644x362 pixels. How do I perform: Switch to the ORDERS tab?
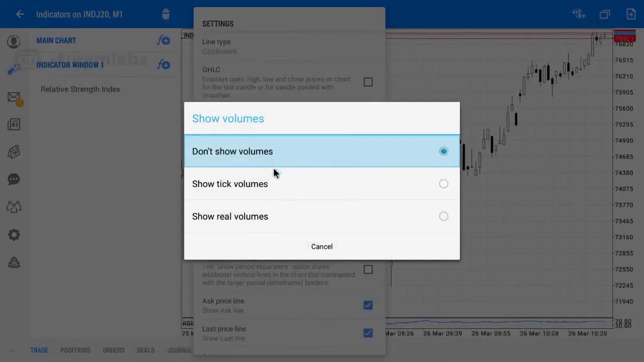[114, 350]
